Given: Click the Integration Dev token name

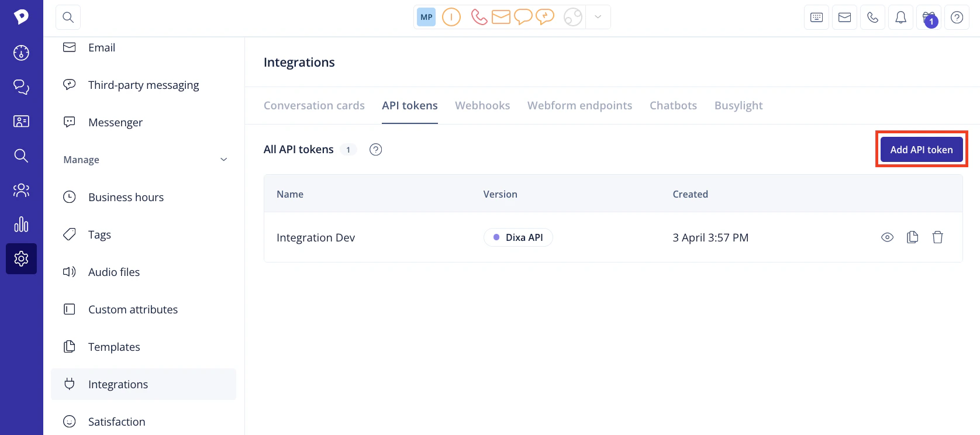Looking at the screenshot, I should tap(316, 237).
